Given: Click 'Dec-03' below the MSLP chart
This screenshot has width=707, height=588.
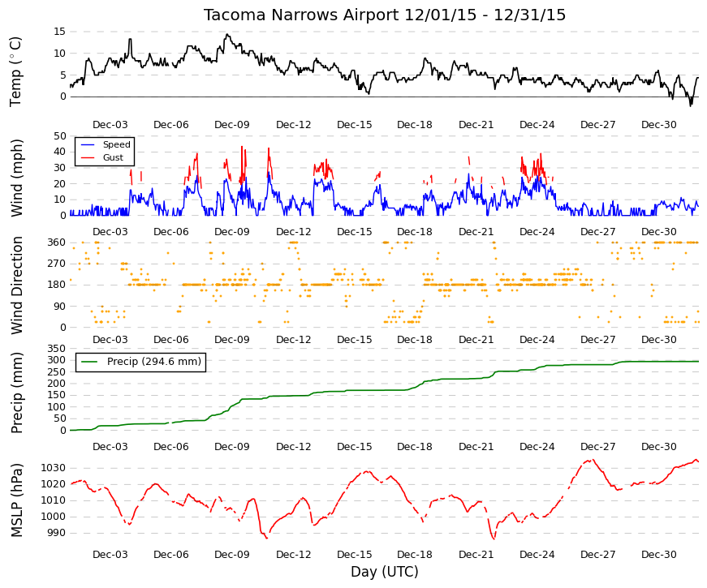Looking at the screenshot, I should click(x=110, y=555).
